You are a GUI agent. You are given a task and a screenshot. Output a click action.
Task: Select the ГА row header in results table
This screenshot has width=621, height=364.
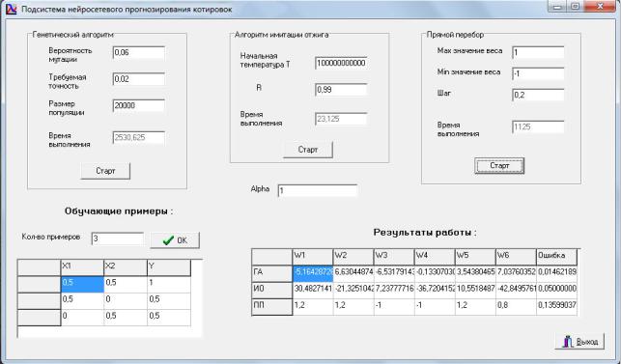pyautogui.click(x=272, y=273)
